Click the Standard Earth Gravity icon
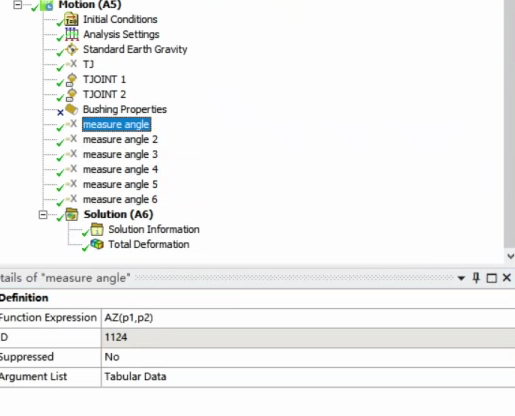 click(x=72, y=49)
